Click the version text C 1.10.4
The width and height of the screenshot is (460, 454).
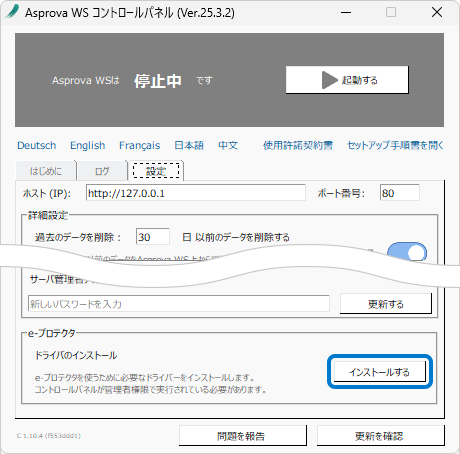[49, 435]
